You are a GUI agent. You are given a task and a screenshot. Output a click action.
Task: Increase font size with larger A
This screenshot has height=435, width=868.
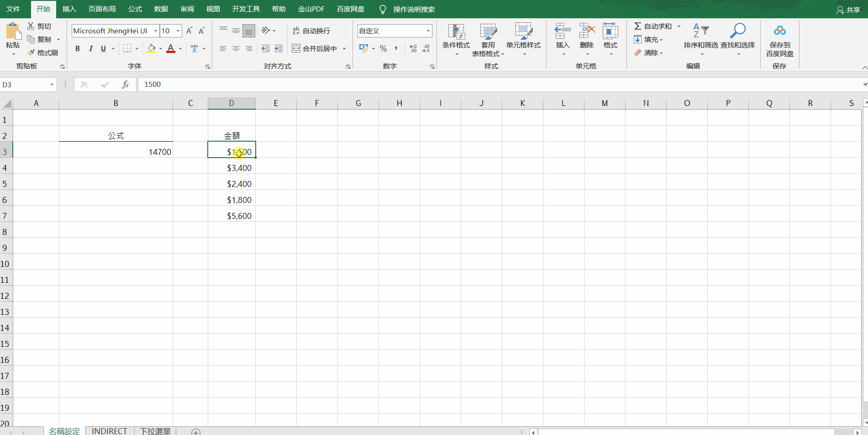189,31
